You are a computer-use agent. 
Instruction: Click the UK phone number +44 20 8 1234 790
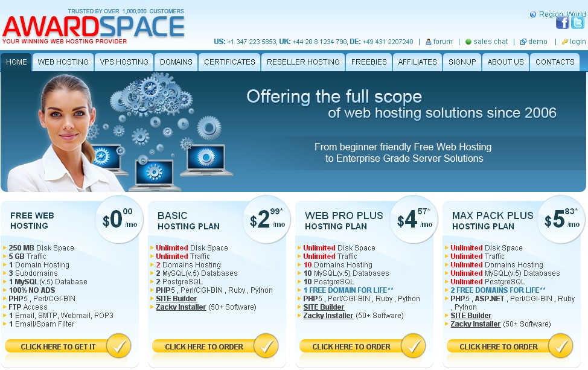tap(319, 42)
